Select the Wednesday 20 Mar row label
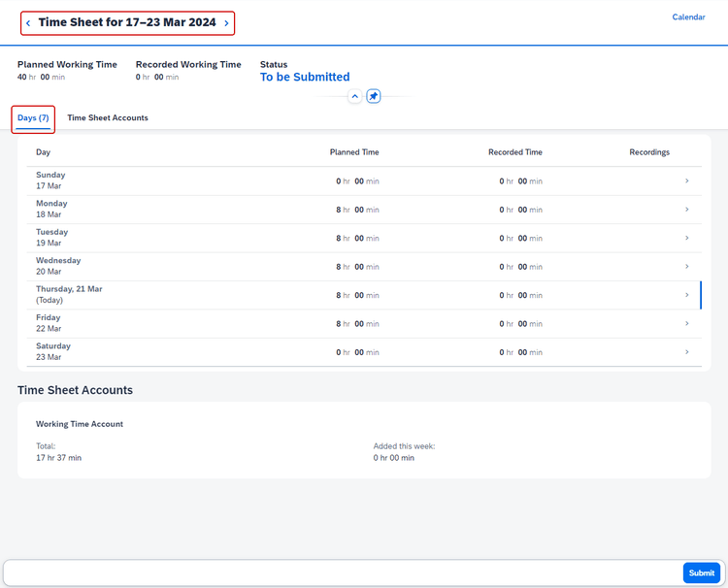 pyautogui.click(x=58, y=266)
